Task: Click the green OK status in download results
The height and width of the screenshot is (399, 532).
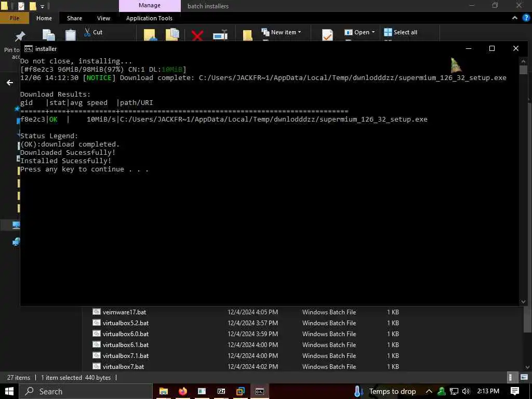Action: pyautogui.click(x=54, y=119)
